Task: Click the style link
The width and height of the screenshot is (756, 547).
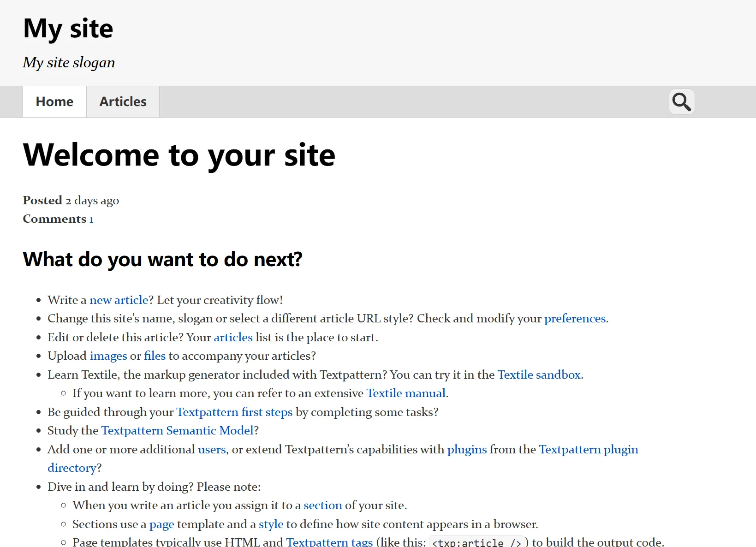Action: coord(271,524)
